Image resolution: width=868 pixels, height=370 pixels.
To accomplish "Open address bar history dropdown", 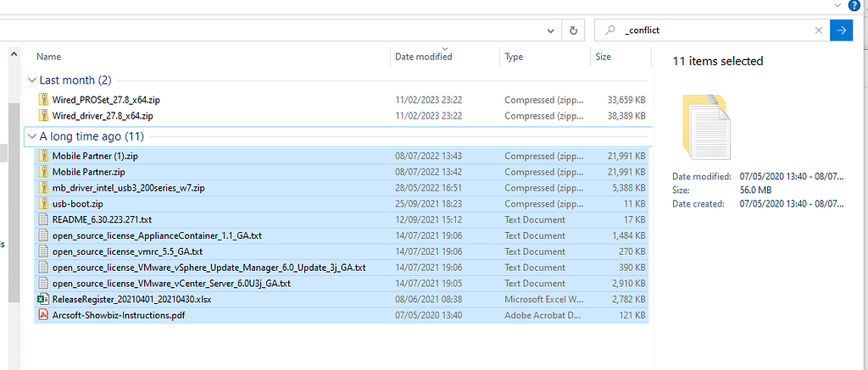I will 551,30.
